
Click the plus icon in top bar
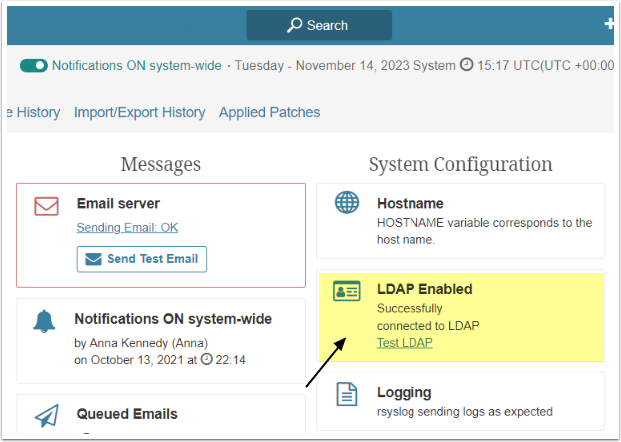609,24
